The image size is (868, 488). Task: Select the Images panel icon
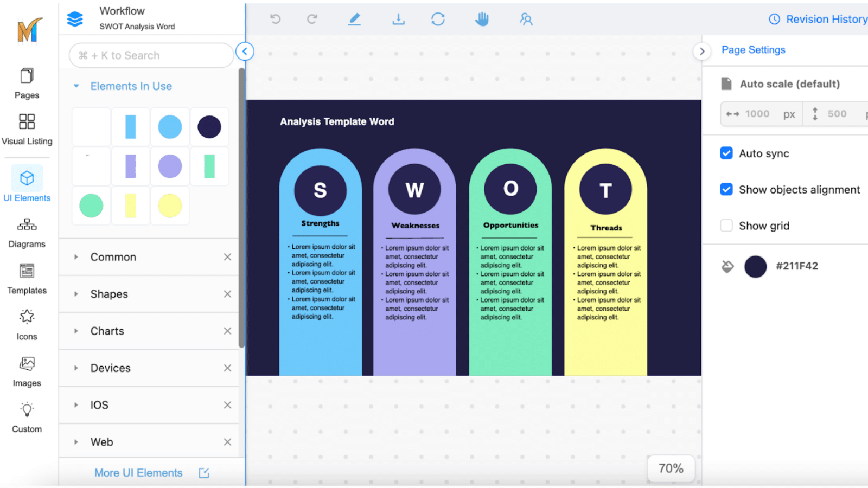[25, 370]
